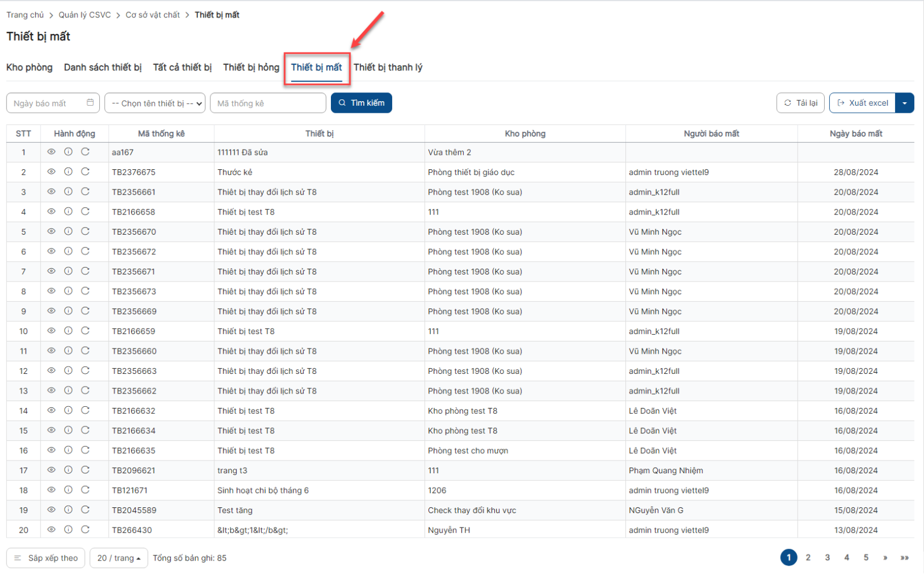Click the eye icon for TB121671
The width and height of the screenshot is (924, 575).
(x=51, y=490)
